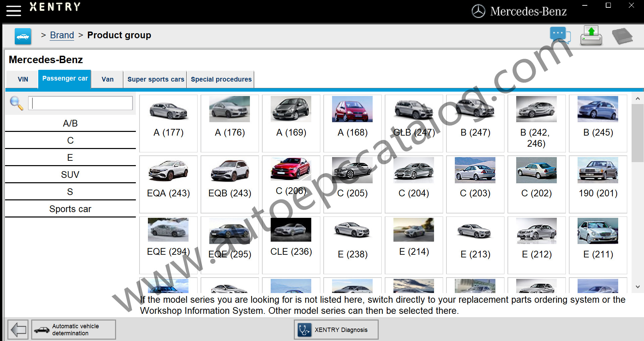
Task: Select model C (204)
Action: point(414,184)
